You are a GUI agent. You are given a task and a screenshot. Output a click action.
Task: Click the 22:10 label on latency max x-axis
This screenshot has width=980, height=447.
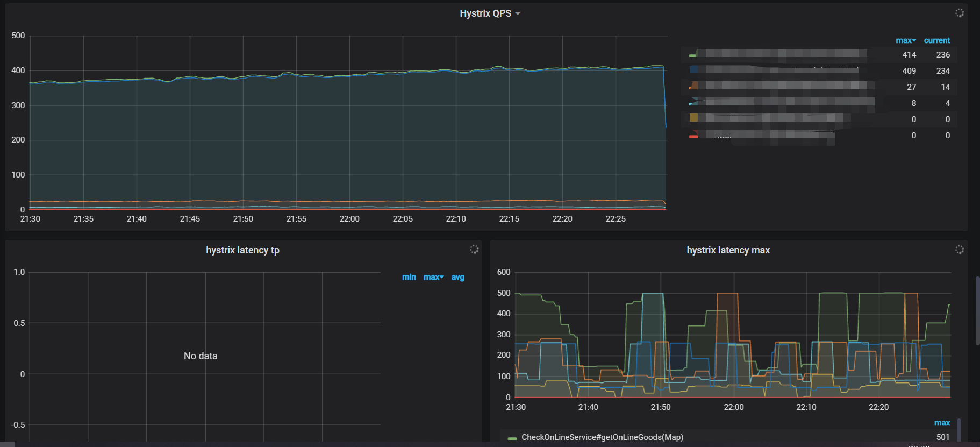click(806, 407)
